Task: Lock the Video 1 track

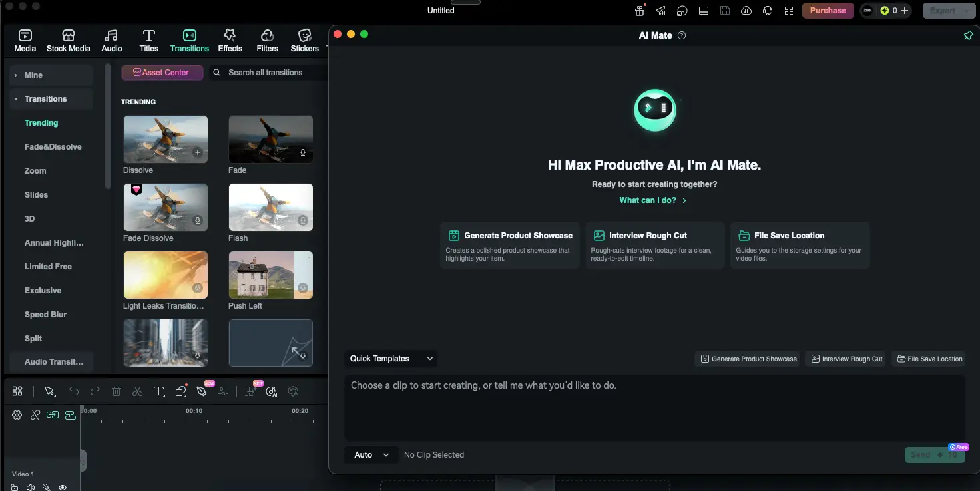Action: tap(14, 488)
